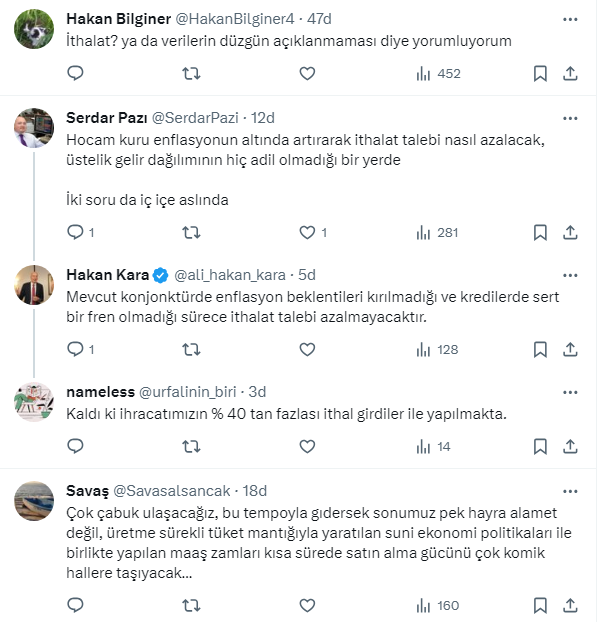Click Hakan Bilginer's profile picture
605x622 pixels.
tap(33, 30)
